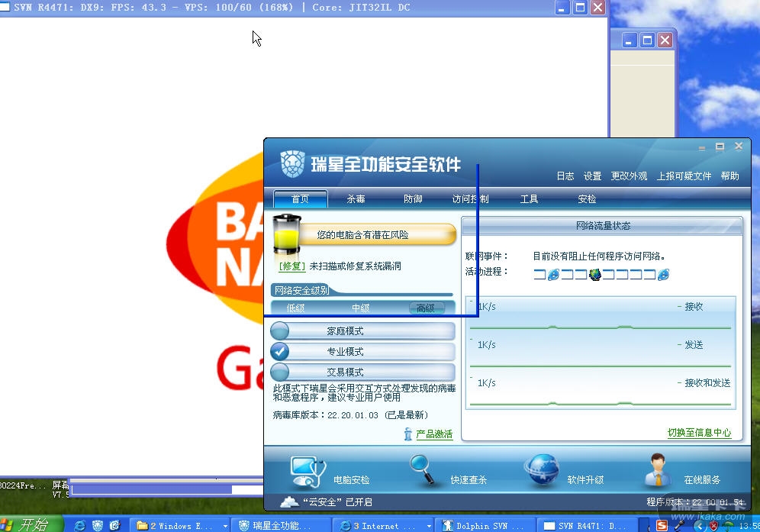Maximize the small background window
The width and height of the screenshot is (760, 532).
pyautogui.click(x=647, y=40)
